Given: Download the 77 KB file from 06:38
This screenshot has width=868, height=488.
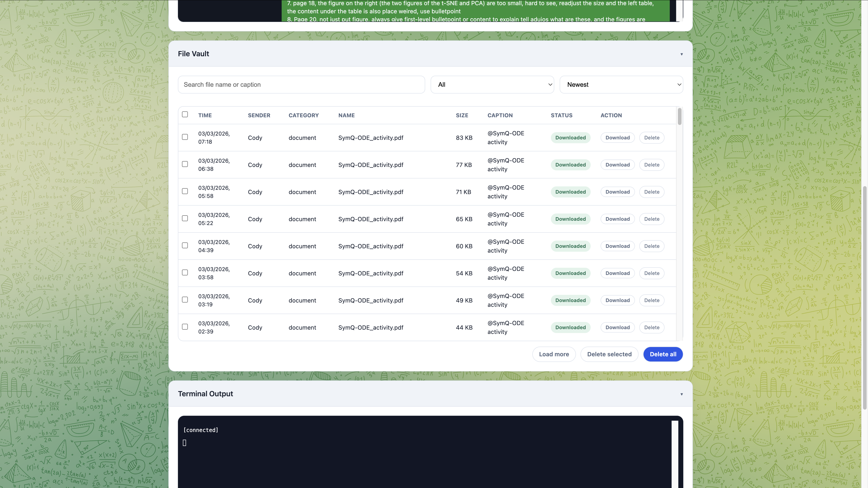Looking at the screenshot, I should (x=617, y=165).
